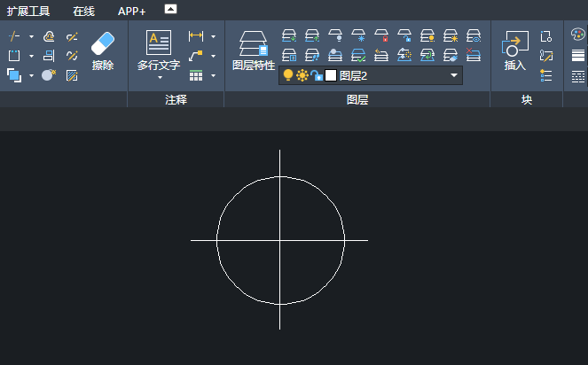Toggle 图层2 lock padlock in layer box
588x365 pixels.
click(317, 75)
